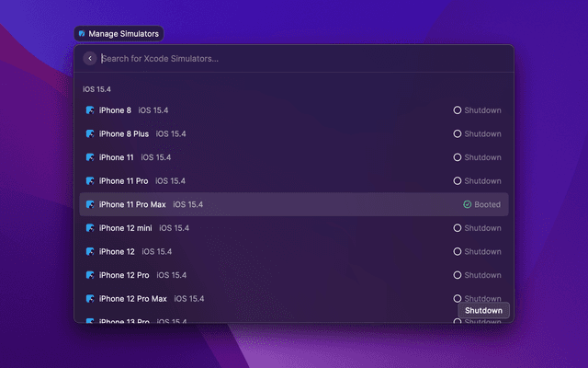The image size is (588, 368).
Task: Choose the iPhone 8 Plus simulator entry
Action: tap(294, 134)
